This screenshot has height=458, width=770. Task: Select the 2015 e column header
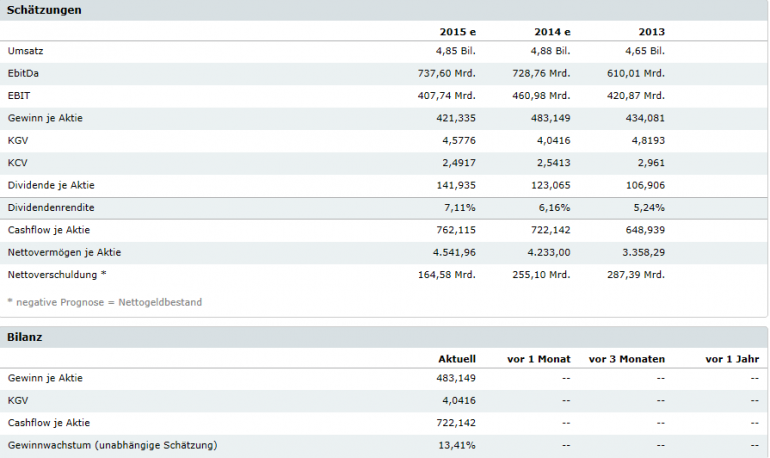(457, 31)
